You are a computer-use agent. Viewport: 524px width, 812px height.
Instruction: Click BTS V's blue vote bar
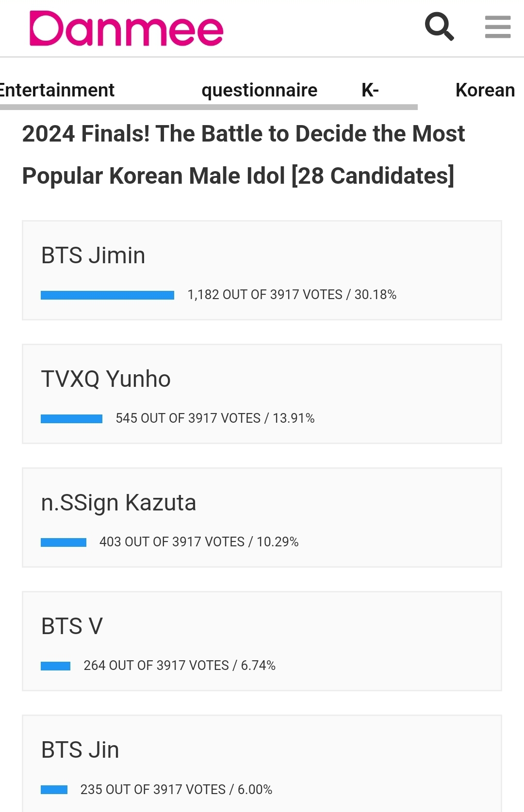(55, 666)
